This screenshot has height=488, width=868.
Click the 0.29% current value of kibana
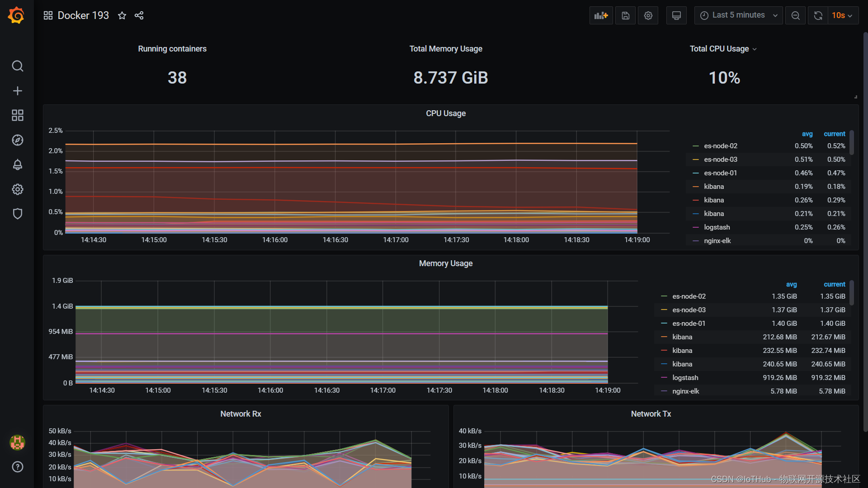pyautogui.click(x=836, y=200)
